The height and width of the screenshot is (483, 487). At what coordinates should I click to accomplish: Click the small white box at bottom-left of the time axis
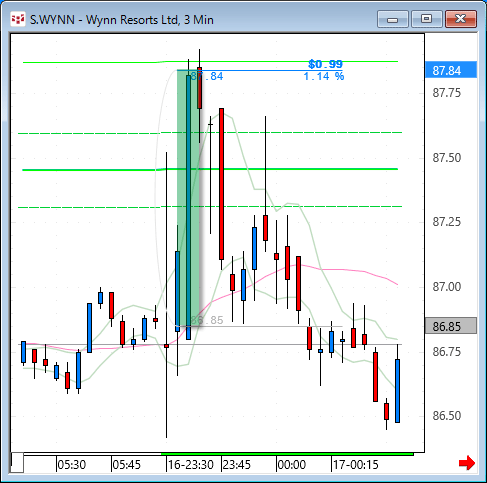tap(17, 463)
